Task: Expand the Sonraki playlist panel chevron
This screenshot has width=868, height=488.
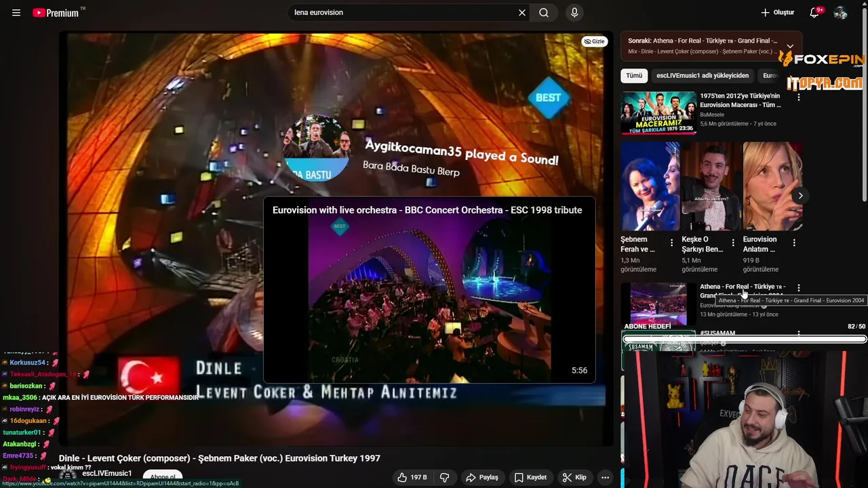Action: pyautogui.click(x=790, y=46)
